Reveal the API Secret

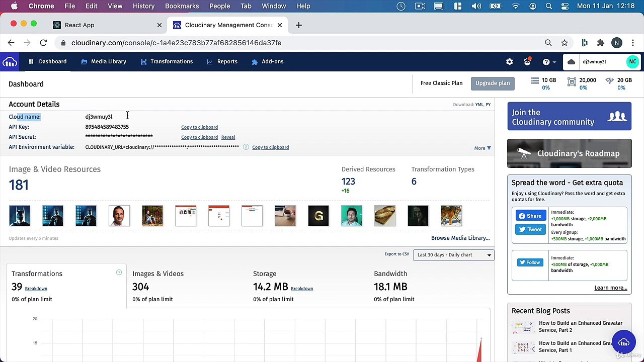pyautogui.click(x=228, y=137)
